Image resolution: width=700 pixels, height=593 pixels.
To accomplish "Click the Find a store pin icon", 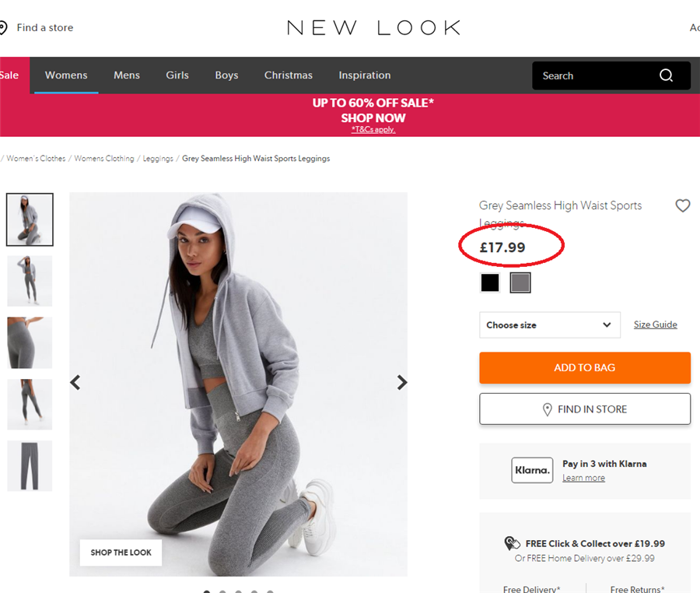I will click(x=3, y=28).
